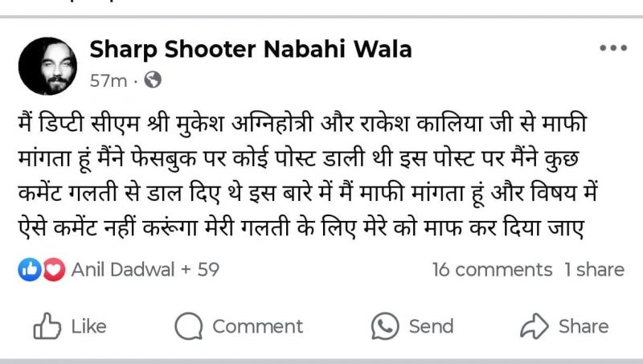The image size is (643, 364).
Task: Click the 57m post timestamp
Action: point(109,80)
